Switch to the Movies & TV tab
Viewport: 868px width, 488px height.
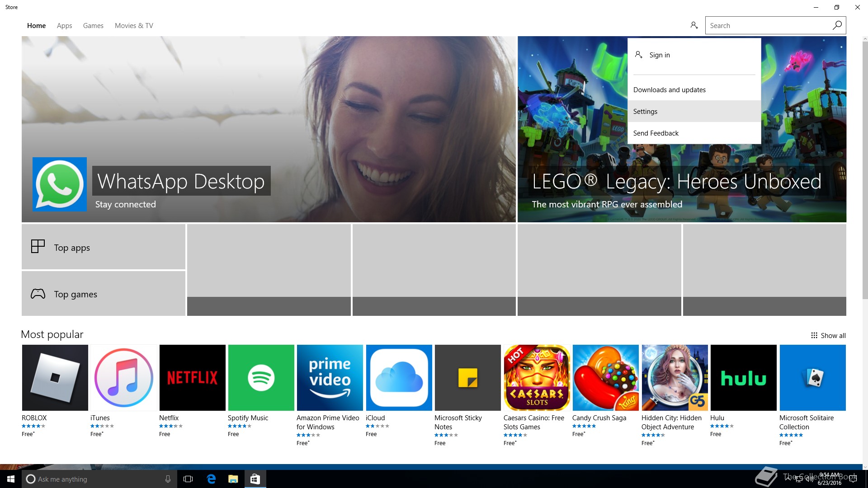click(x=134, y=26)
